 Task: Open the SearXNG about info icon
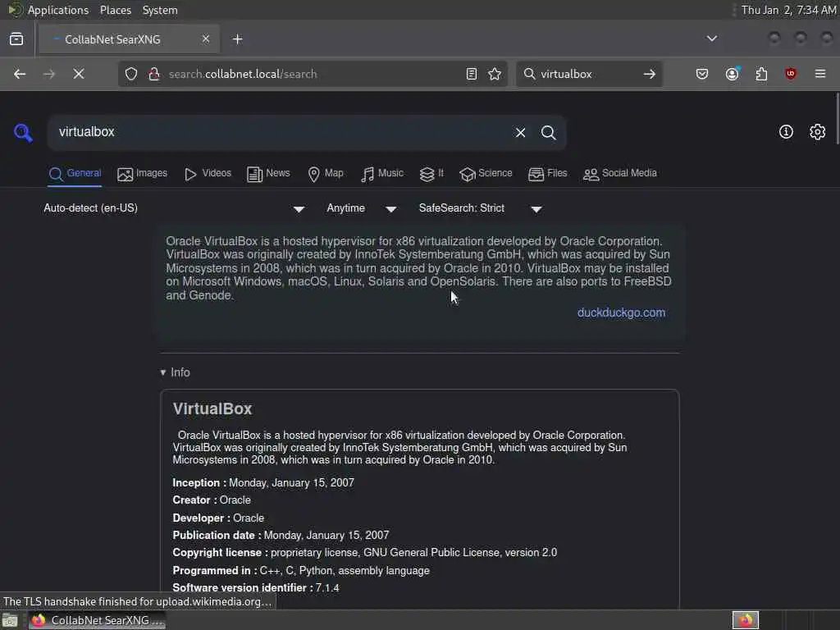(x=786, y=132)
